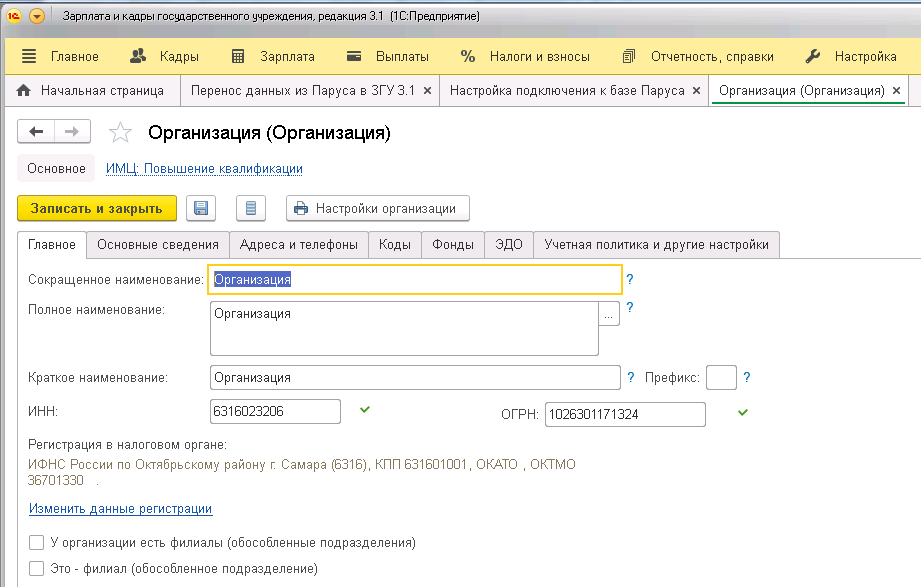Open the Home page tab
921x587 pixels.
pyautogui.click(x=91, y=90)
